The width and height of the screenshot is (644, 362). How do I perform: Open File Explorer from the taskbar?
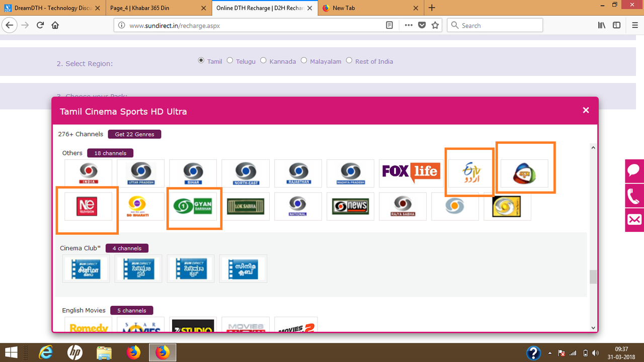104,352
